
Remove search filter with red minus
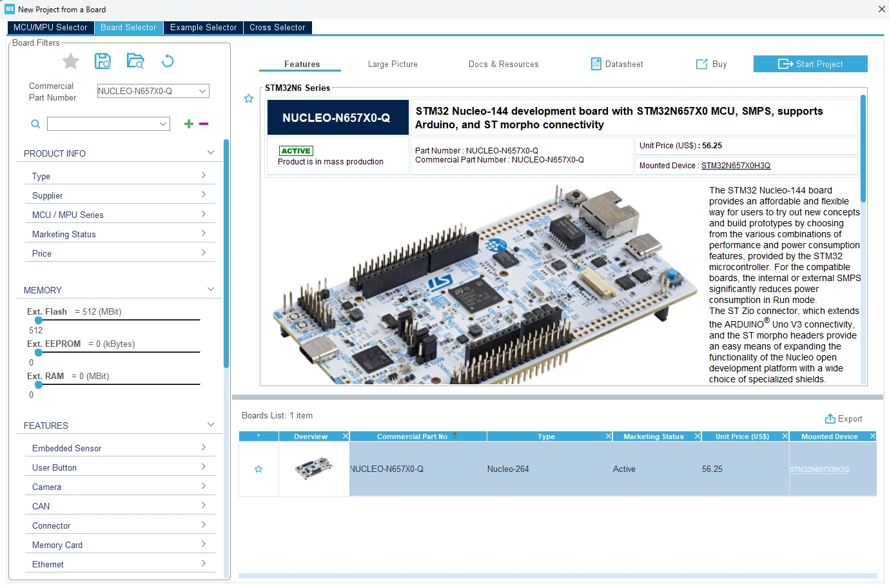(x=204, y=124)
